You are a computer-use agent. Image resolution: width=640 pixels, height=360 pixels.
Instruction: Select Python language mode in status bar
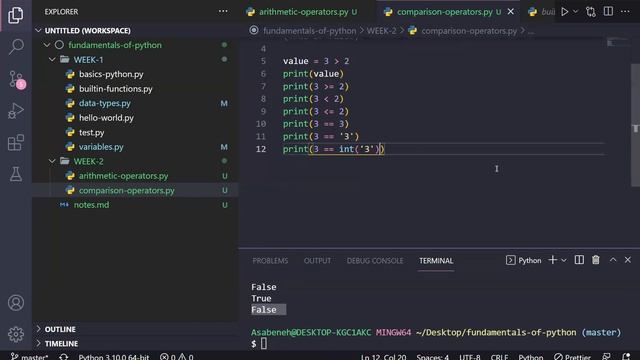tap(531, 356)
